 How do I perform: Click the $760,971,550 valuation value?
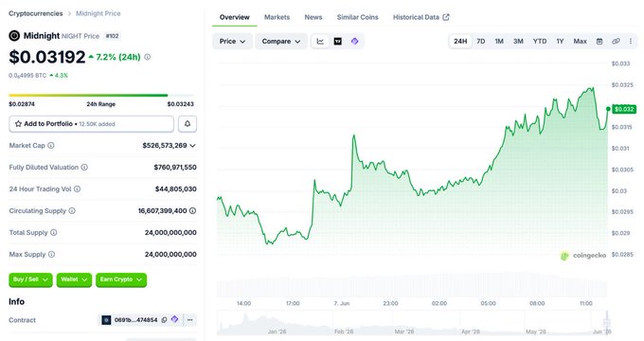175,168
